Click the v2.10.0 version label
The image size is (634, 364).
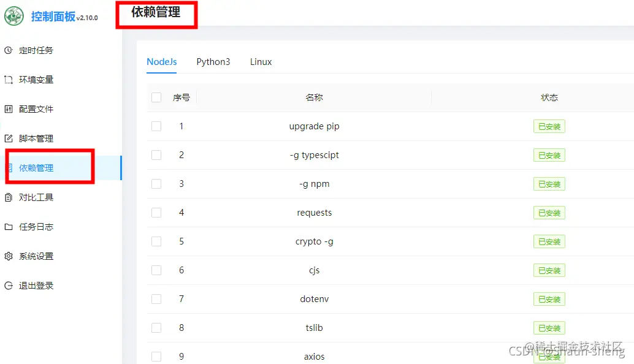[87, 18]
